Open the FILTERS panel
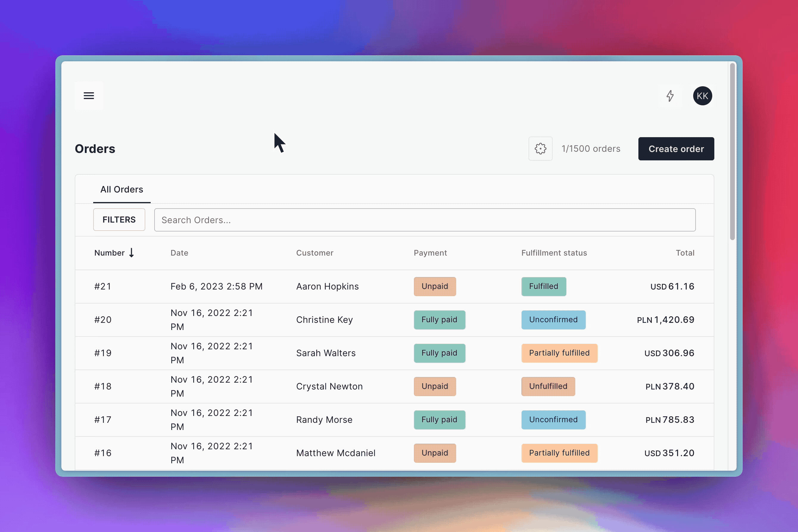This screenshot has width=798, height=532. click(119, 220)
